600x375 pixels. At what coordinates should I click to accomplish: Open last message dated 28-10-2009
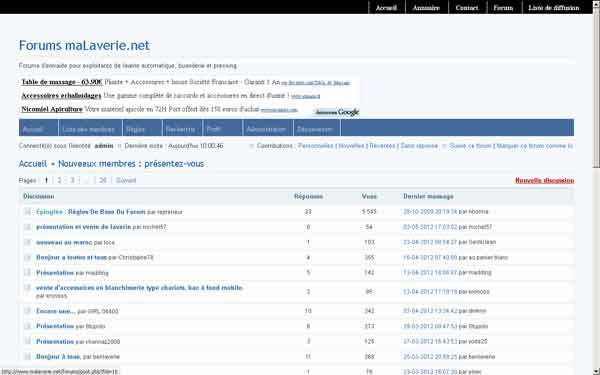tap(430, 212)
